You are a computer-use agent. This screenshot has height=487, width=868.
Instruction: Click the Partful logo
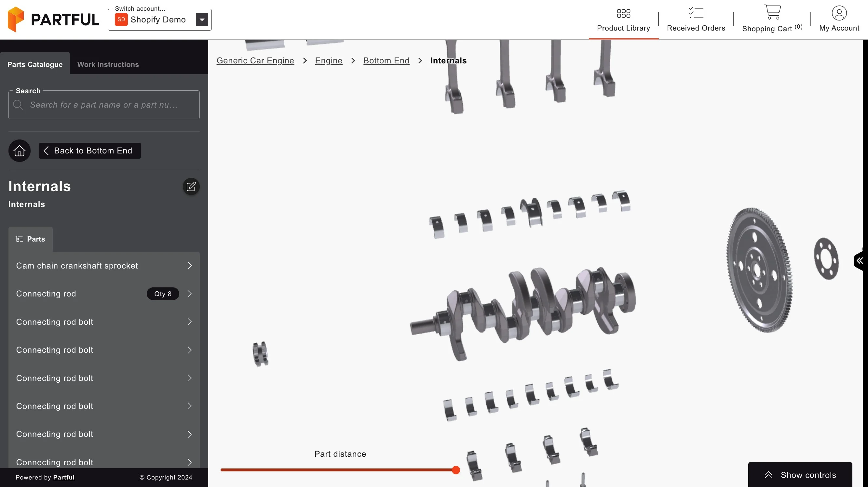[x=53, y=20]
